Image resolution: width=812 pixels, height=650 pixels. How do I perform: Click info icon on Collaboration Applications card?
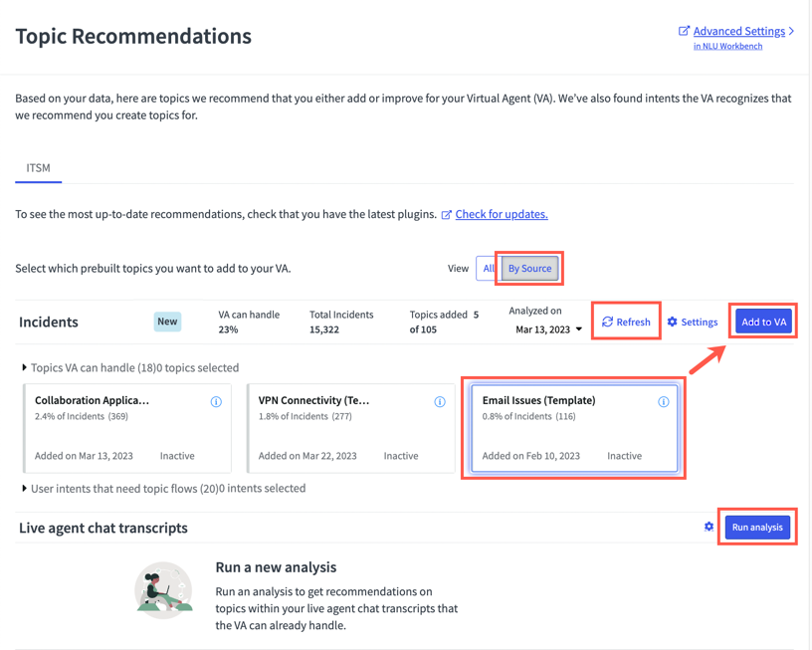tap(216, 402)
